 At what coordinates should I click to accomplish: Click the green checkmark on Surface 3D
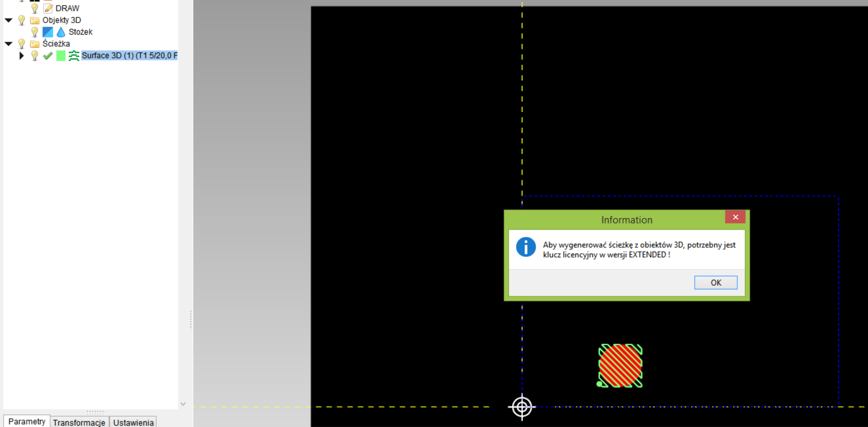pos(48,56)
